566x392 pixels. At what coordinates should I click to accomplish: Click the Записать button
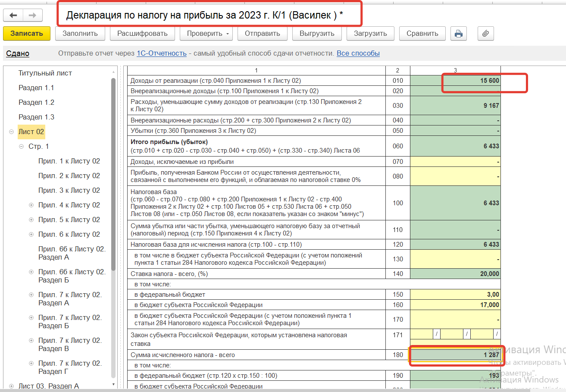click(x=27, y=33)
